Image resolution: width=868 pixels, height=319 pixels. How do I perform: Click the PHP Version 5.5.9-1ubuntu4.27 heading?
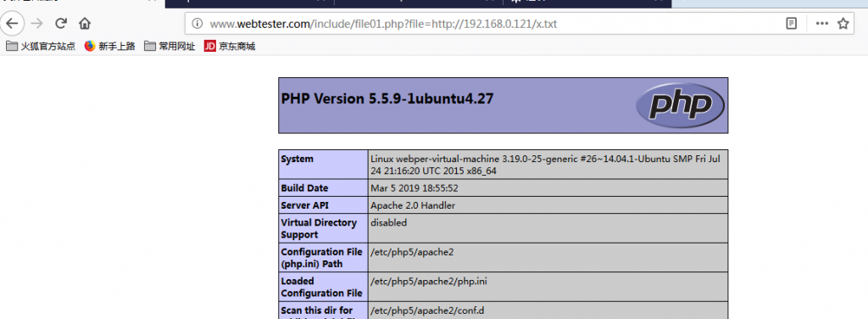tap(387, 98)
